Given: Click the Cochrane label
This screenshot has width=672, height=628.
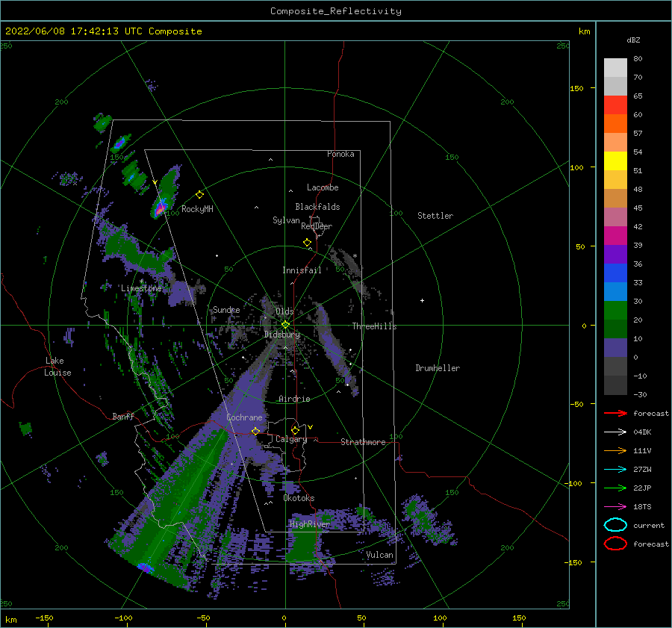Looking at the screenshot, I should coord(244,417).
